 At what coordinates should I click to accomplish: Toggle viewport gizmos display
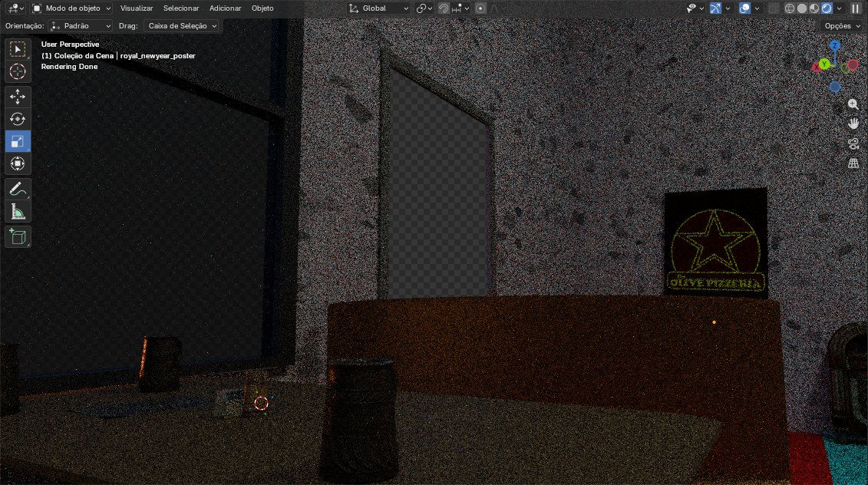pyautogui.click(x=716, y=8)
